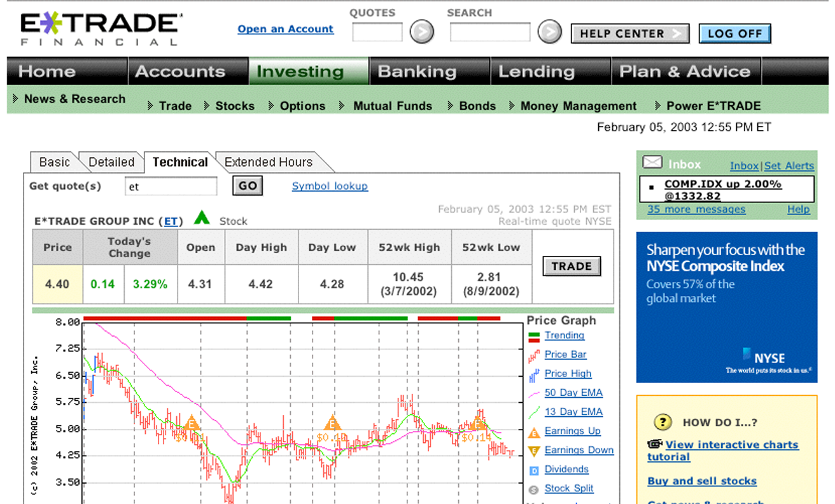
Task: Switch to the Detailed quote tab
Action: click(x=111, y=162)
